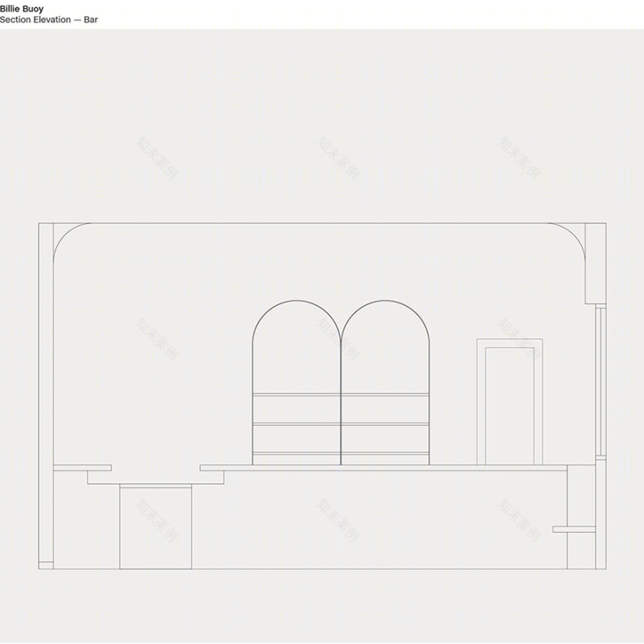Select the 'Section Elevation — Bar' subtitle
644x644 pixels.
tap(49, 20)
